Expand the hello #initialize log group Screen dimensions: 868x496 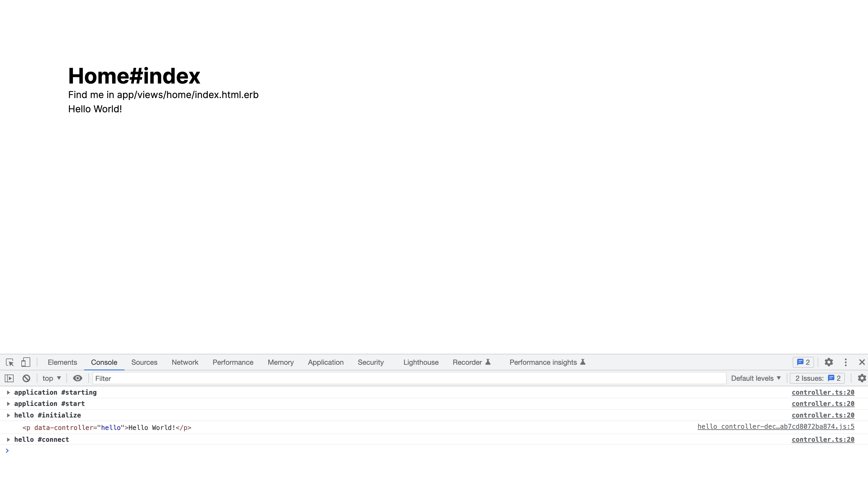[8, 415]
